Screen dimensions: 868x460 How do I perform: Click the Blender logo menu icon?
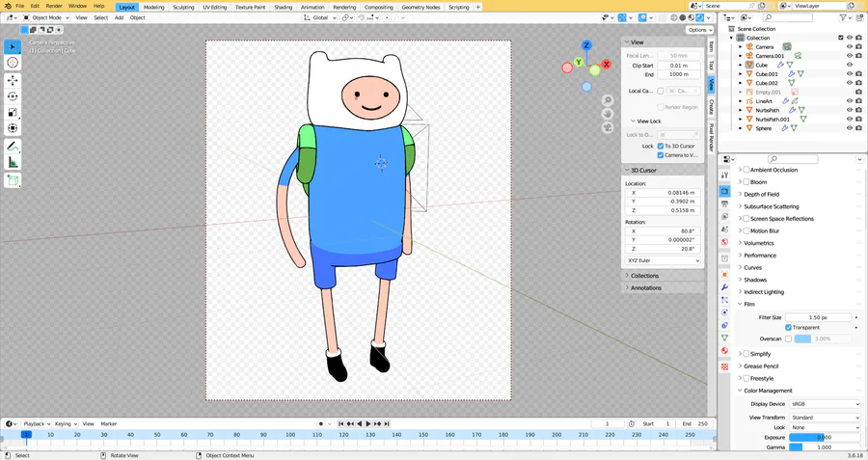[7, 6]
